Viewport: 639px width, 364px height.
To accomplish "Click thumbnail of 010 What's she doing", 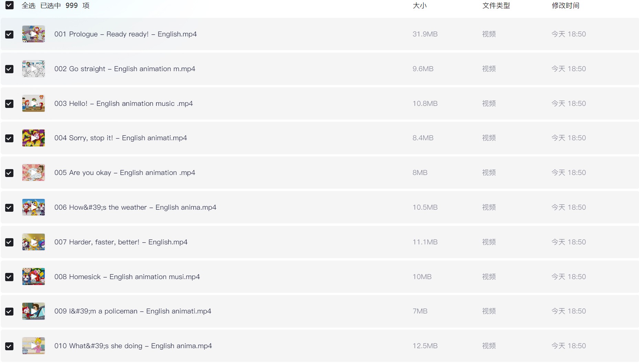I will tap(33, 346).
